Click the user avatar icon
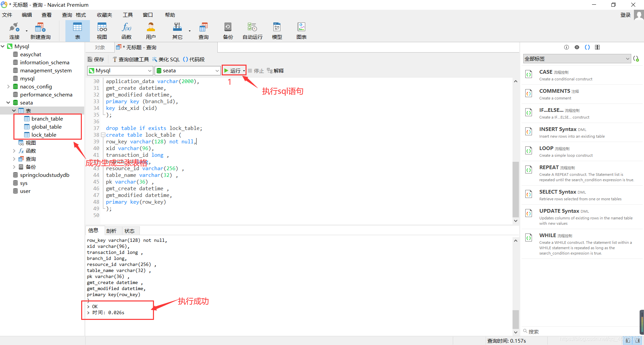644x345 pixels. 639,15
